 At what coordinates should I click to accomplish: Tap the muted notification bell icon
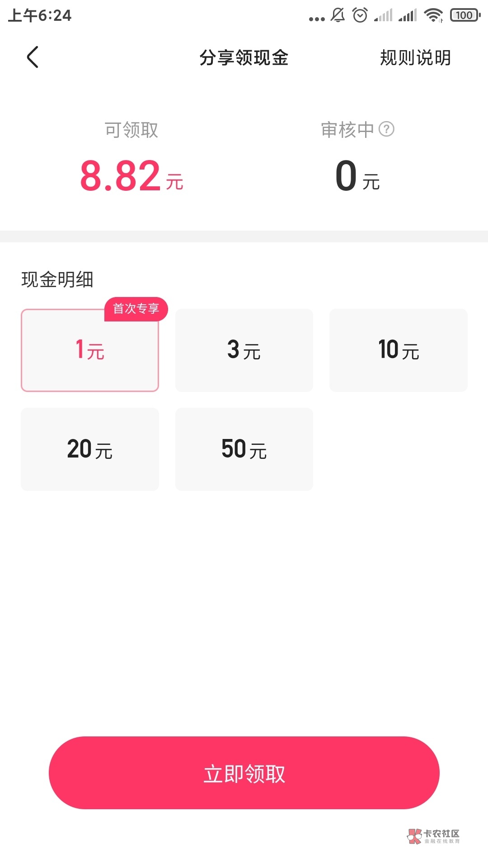338,15
